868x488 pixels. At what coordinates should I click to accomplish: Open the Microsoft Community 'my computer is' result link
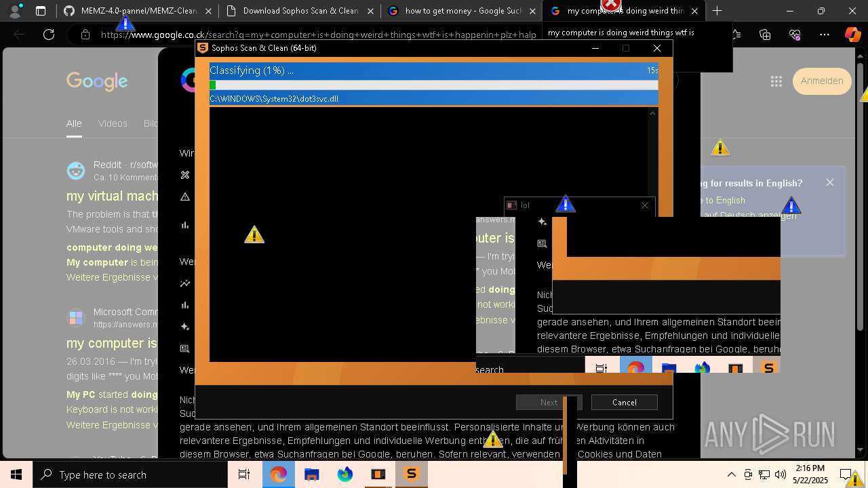coord(112,343)
